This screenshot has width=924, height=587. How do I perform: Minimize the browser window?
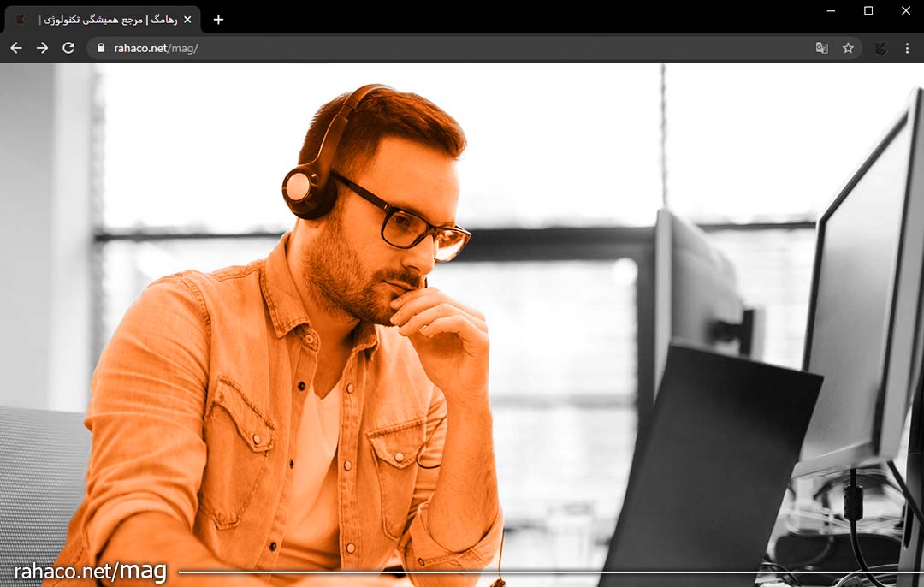click(831, 10)
